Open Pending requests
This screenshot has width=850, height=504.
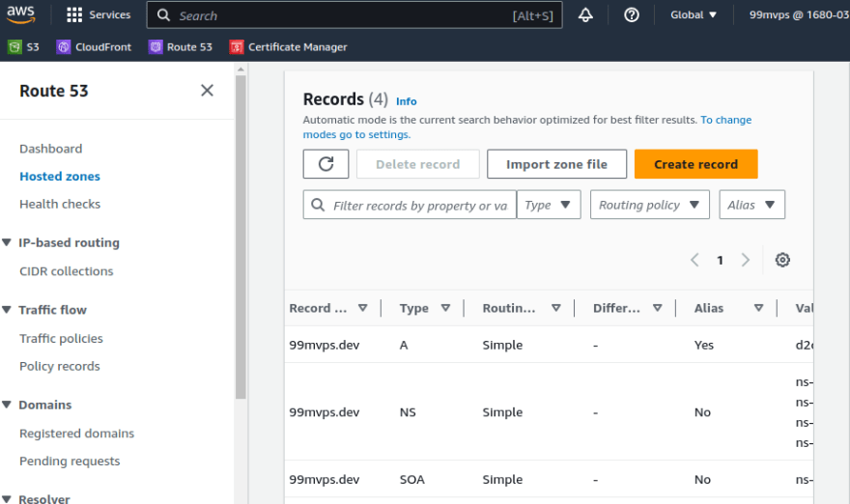[x=70, y=462]
